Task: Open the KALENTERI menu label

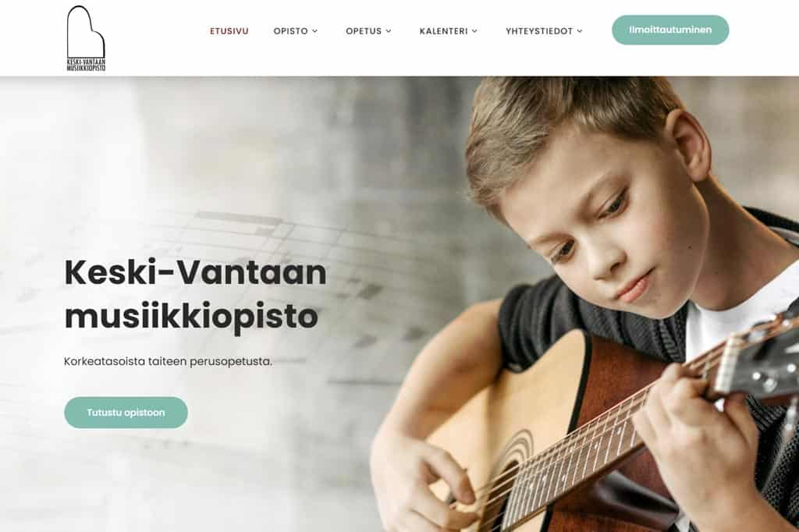Action: point(443,31)
